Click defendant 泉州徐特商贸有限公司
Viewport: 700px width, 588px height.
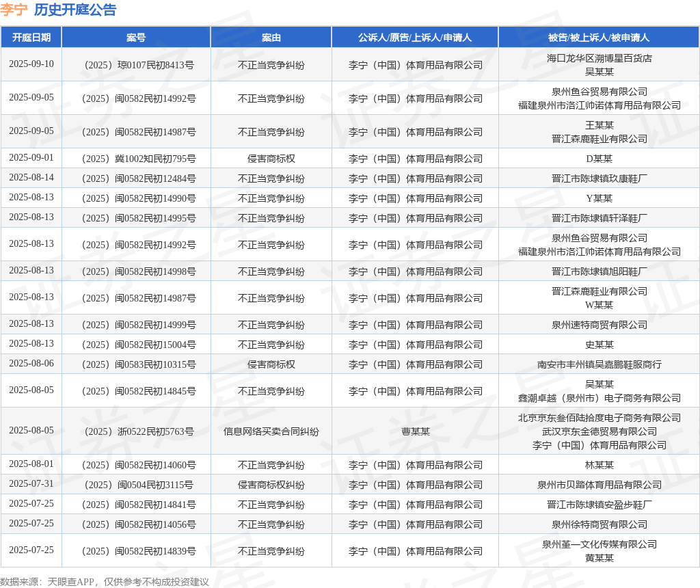(x=599, y=524)
